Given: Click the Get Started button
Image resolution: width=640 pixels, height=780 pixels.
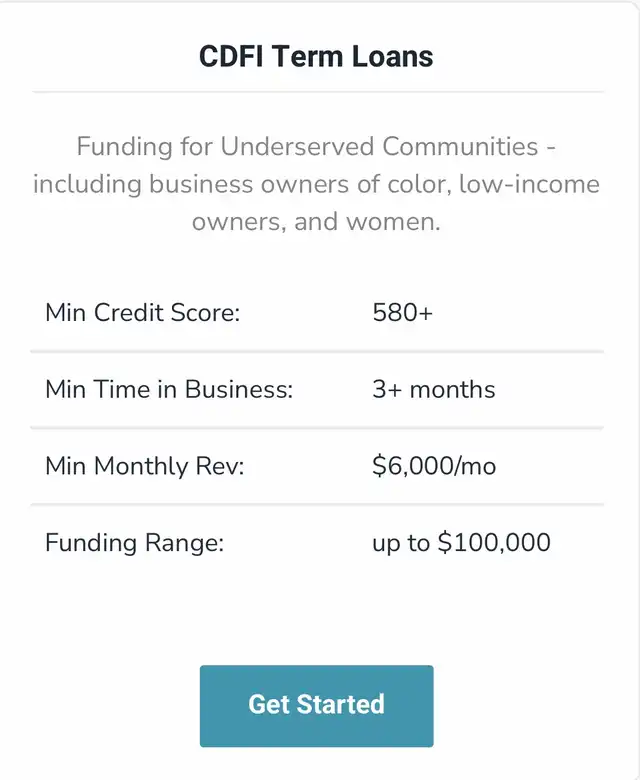Looking at the screenshot, I should pyautogui.click(x=316, y=705).
